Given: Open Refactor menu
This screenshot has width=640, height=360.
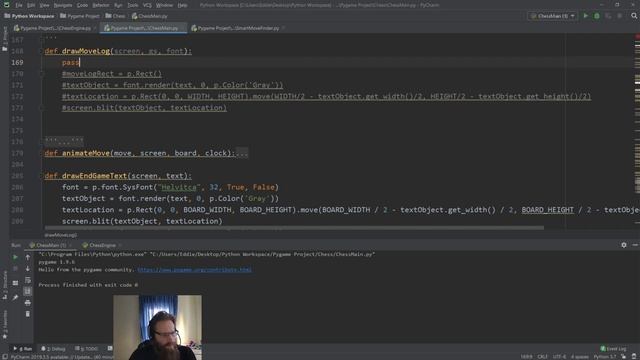Looking at the screenshot, I should point(100,5).
